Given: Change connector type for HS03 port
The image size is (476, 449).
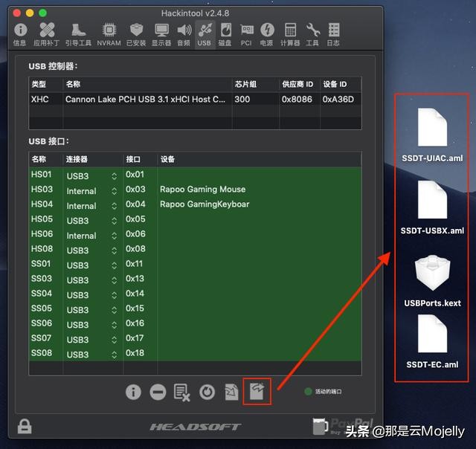Looking at the screenshot, I should pos(114,190).
